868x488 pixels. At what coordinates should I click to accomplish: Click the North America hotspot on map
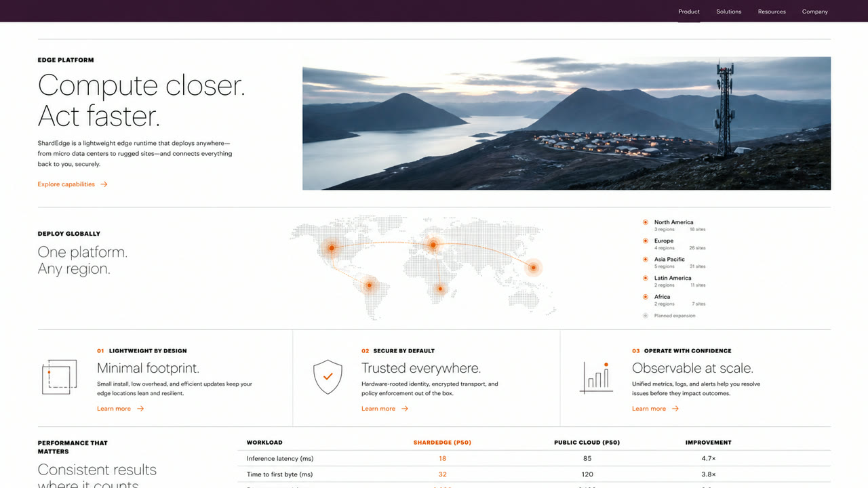(x=332, y=248)
